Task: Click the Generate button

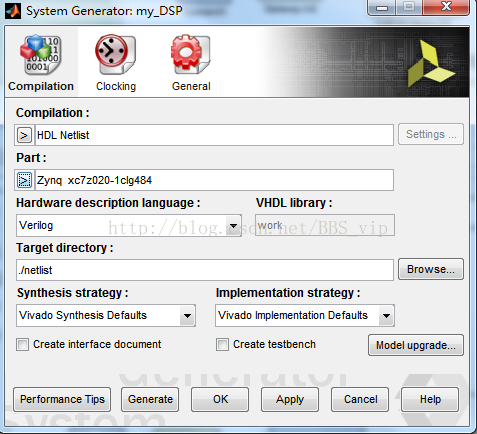Action: tap(150, 399)
